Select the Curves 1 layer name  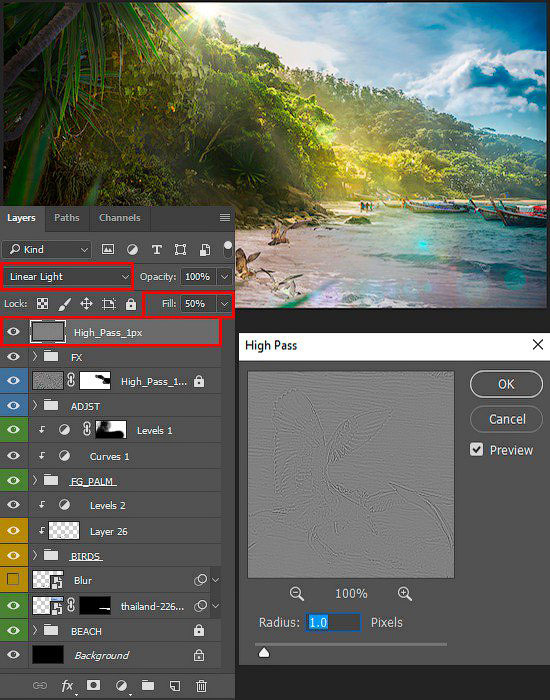[109, 456]
